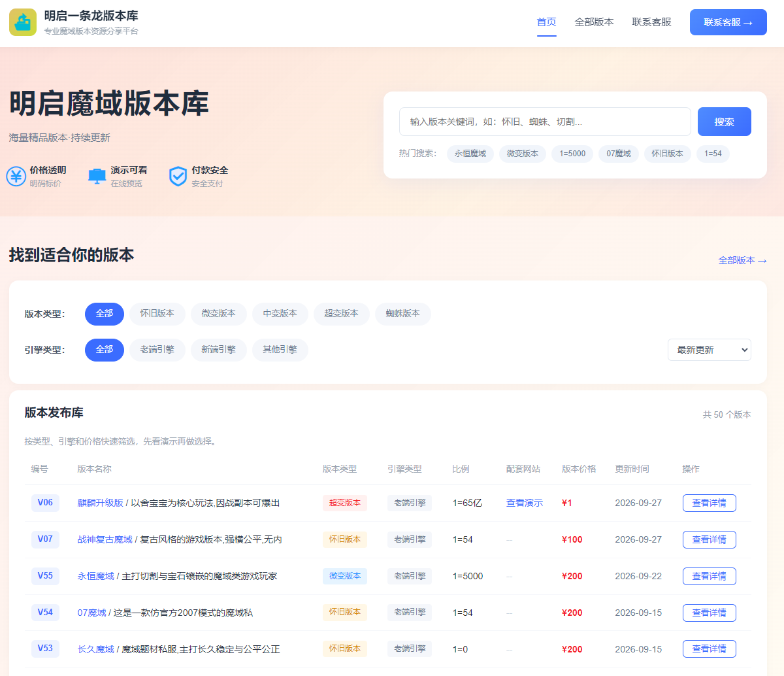
Task: Select hot search tag 07魔域
Action: tap(619, 154)
